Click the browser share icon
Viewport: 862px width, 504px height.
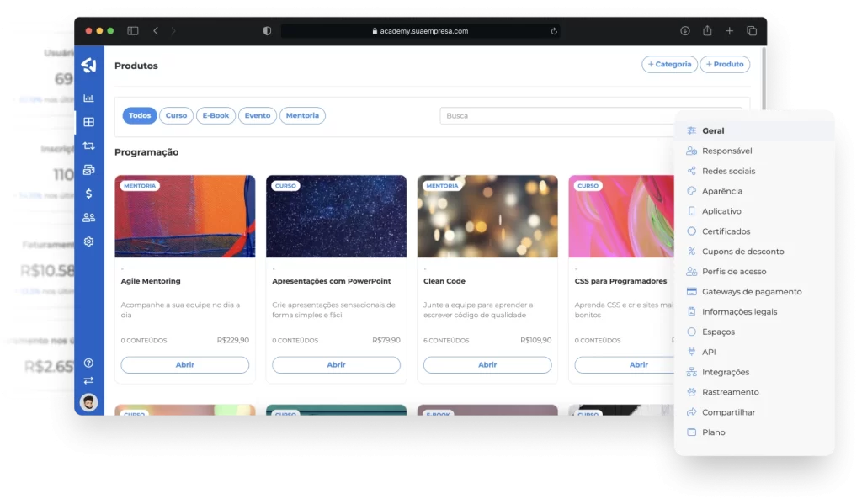pos(707,31)
